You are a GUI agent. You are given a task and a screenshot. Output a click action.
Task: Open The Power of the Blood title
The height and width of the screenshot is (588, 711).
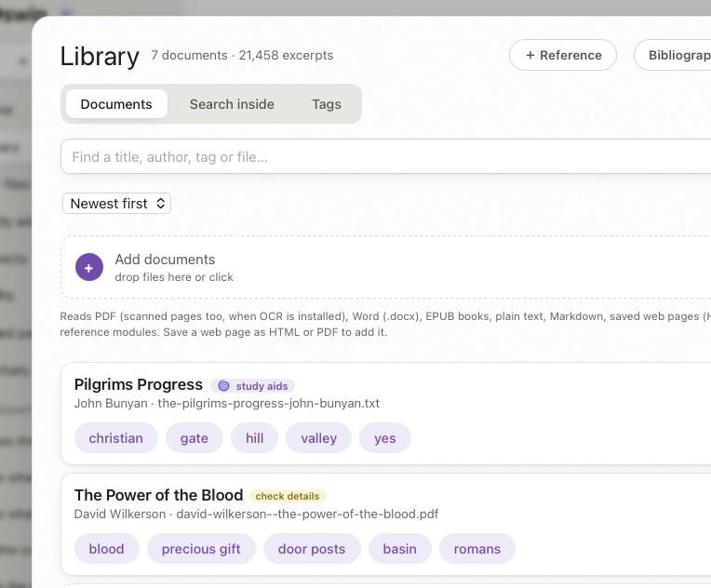[x=159, y=495]
